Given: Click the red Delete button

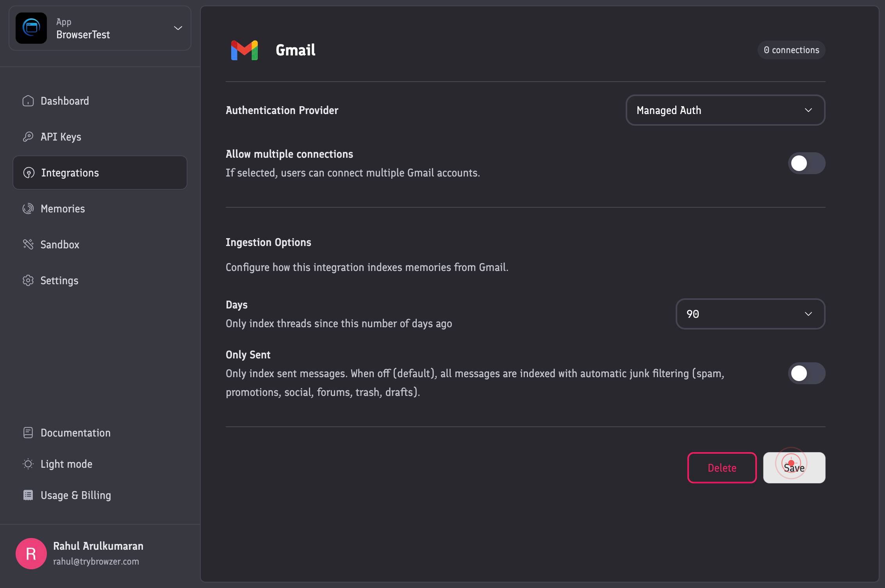Looking at the screenshot, I should 722,468.
